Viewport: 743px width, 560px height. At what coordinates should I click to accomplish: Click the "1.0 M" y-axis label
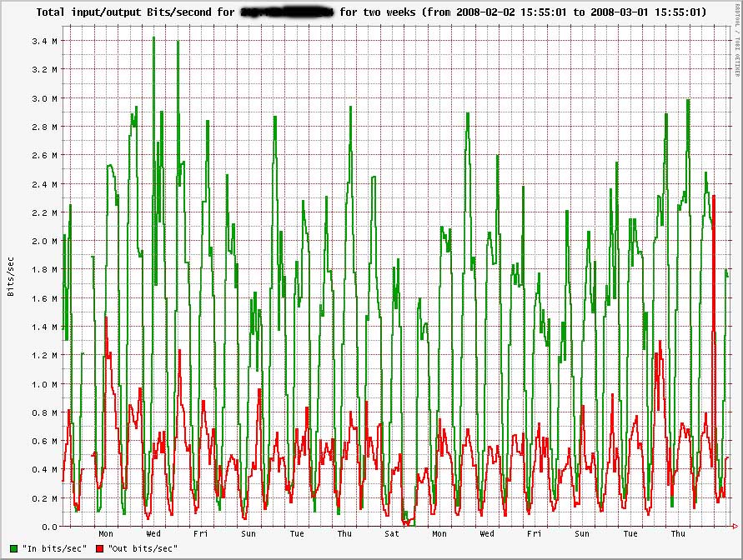[44, 384]
